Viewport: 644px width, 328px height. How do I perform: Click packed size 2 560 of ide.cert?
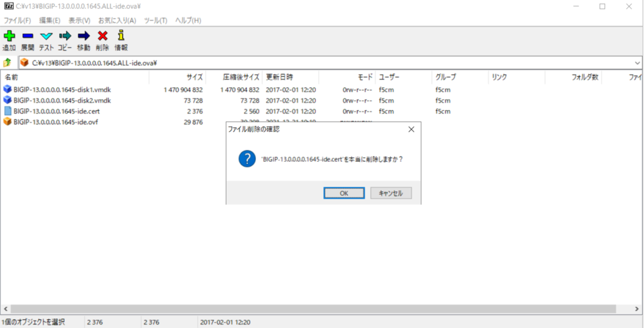point(250,111)
